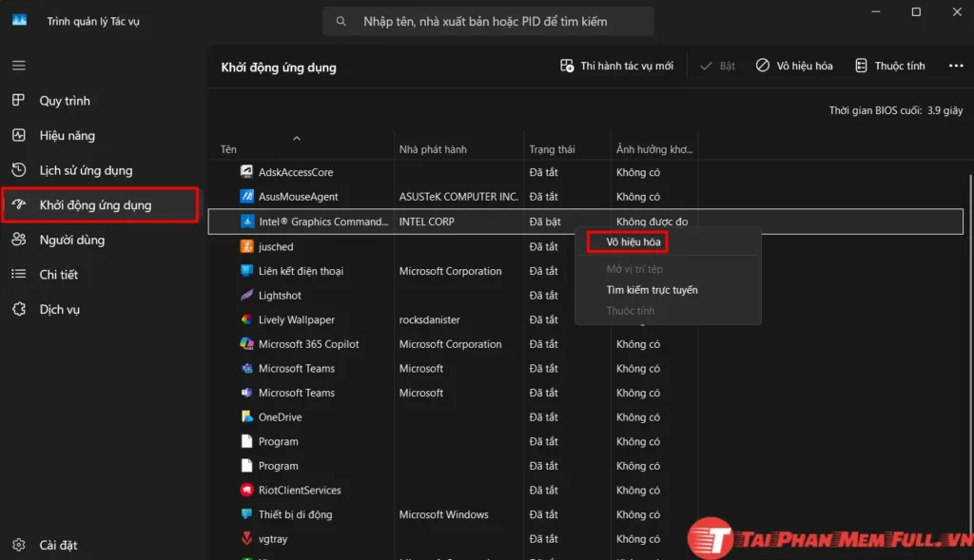Choose Tìm kiếm trực tuyến menu entry
Screen dimensions: 974x560
click(652, 290)
